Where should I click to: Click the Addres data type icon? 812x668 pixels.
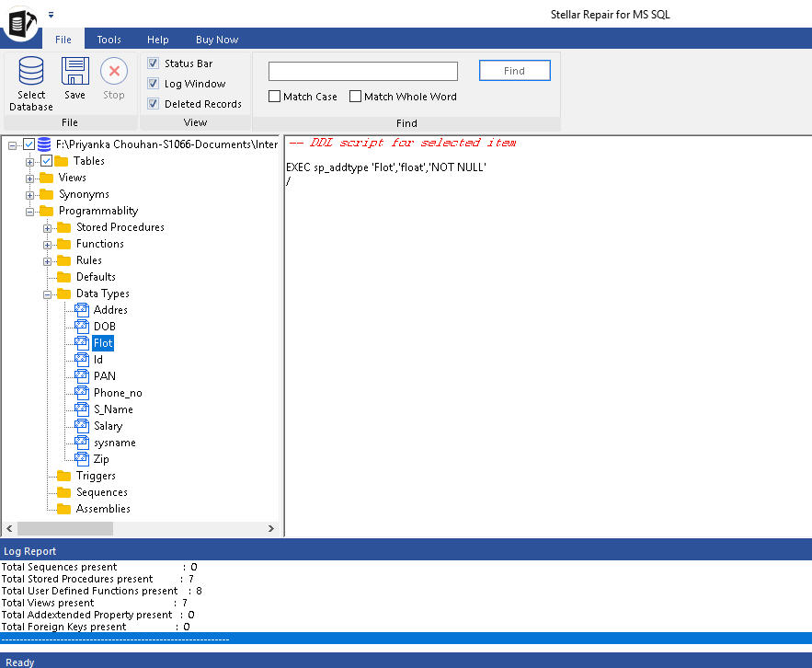click(x=82, y=310)
